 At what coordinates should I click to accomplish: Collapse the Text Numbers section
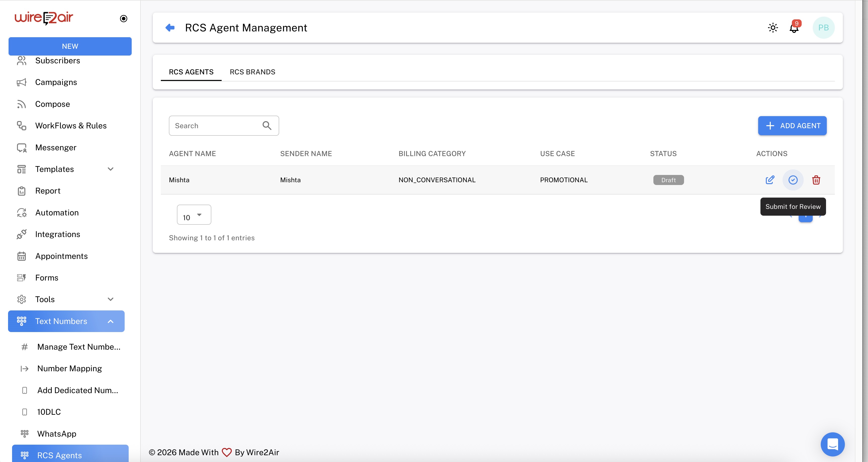(x=111, y=321)
